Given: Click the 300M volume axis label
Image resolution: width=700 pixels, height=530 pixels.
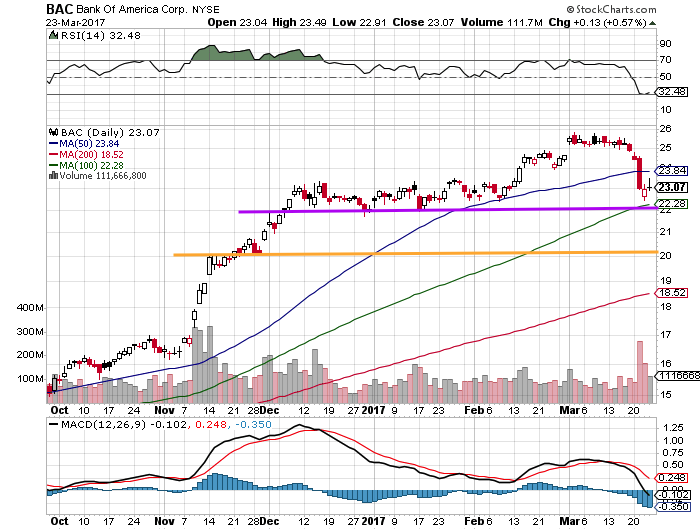Looking at the screenshot, I should [x=30, y=332].
